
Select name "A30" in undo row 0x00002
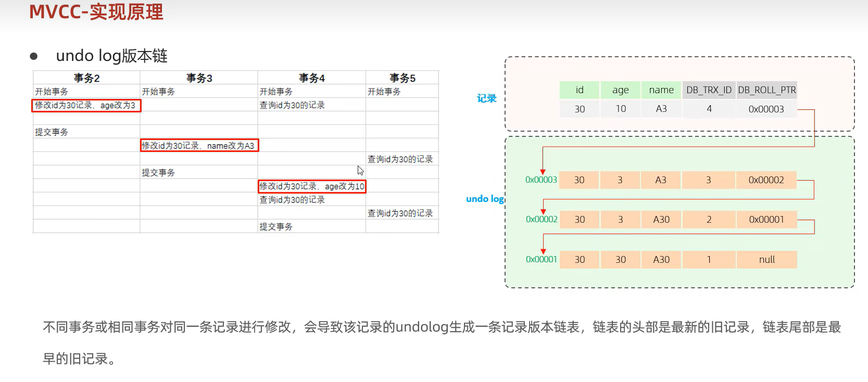661,219
